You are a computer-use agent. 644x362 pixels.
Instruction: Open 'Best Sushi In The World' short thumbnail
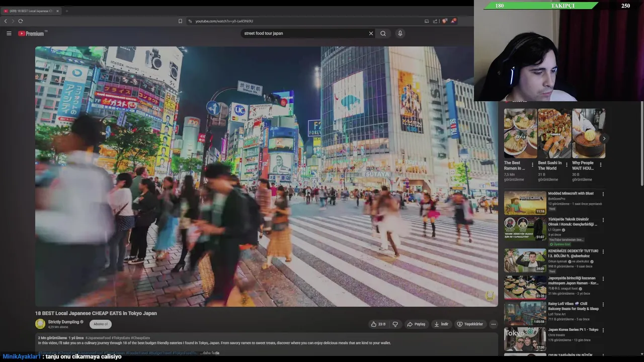(554, 134)
